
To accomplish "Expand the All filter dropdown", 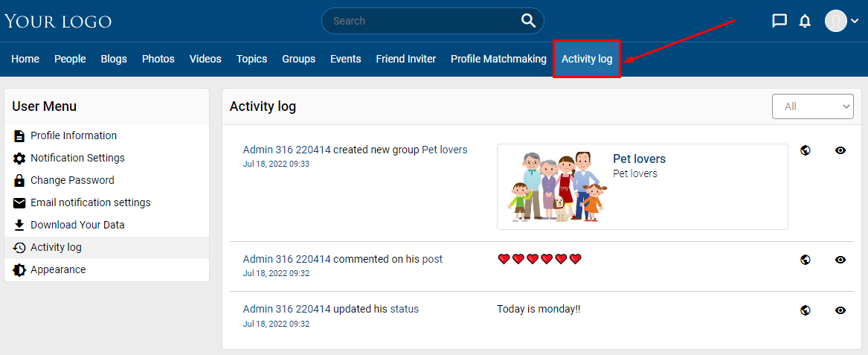I will [813, 106].
